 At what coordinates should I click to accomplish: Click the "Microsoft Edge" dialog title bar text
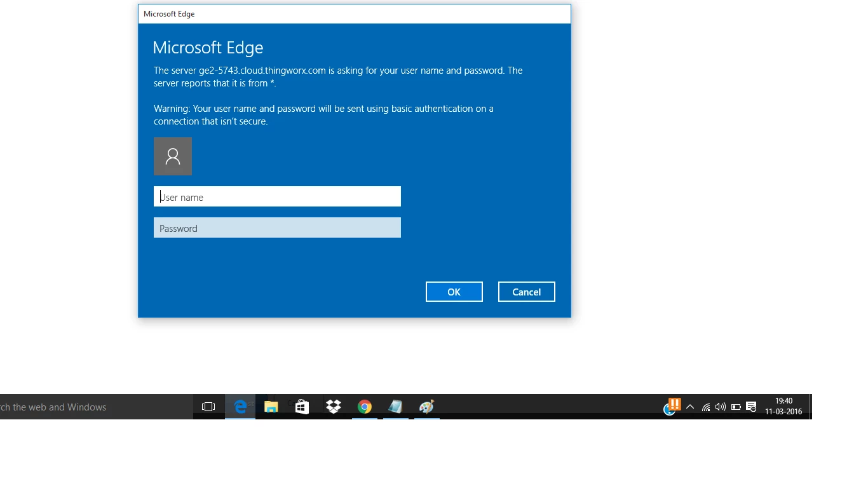[x=169, y=14]
